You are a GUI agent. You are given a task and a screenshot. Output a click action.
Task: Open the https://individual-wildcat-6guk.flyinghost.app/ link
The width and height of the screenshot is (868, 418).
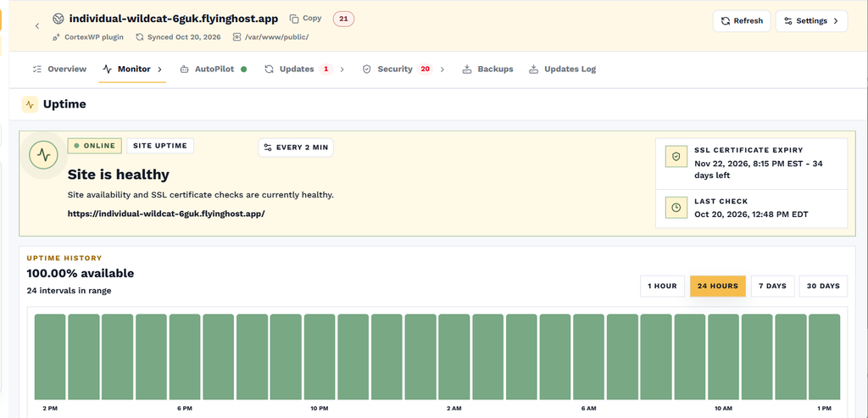coord(166,213)
